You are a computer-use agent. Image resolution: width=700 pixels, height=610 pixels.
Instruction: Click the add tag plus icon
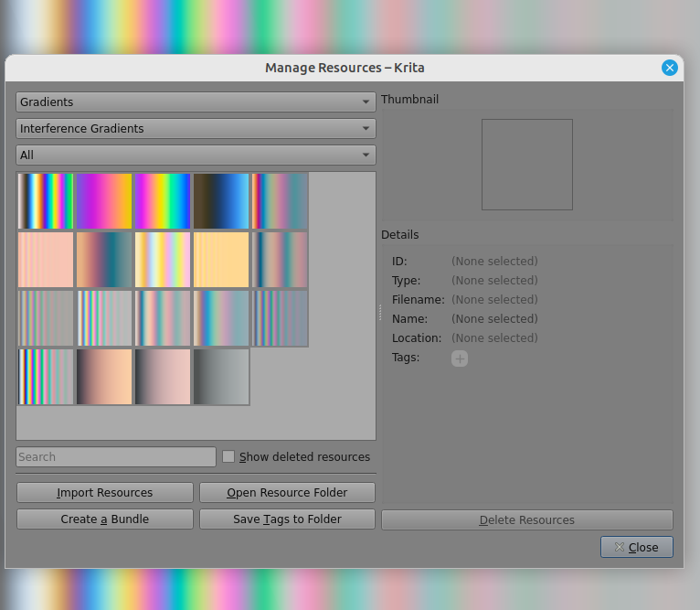(459, 359)
